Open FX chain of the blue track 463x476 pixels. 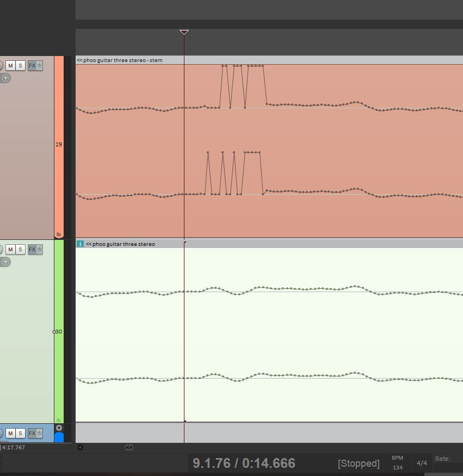[32, 434]
